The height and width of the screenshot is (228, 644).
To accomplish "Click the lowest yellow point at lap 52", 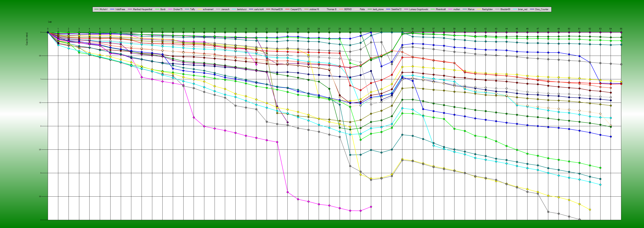I will 590,210.
